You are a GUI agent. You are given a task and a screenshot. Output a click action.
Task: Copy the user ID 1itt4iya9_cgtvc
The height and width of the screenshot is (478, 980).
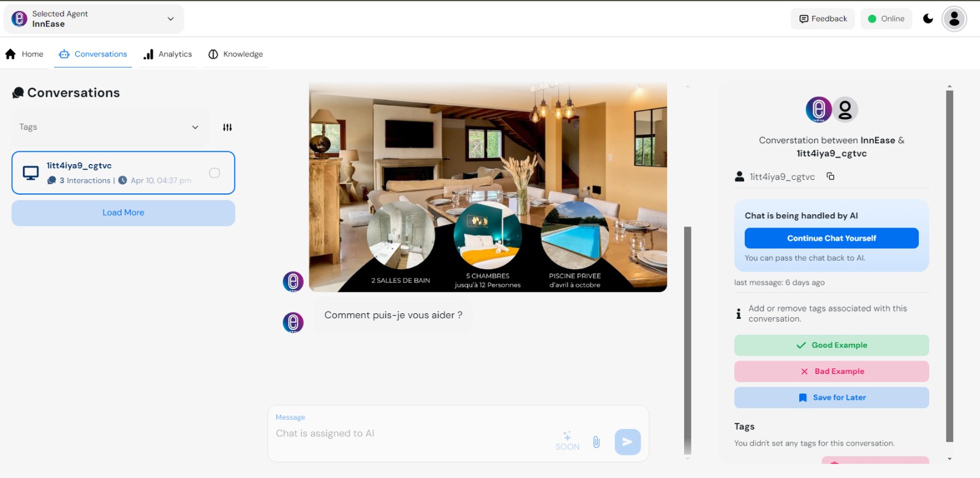click(x=831, y=176)
